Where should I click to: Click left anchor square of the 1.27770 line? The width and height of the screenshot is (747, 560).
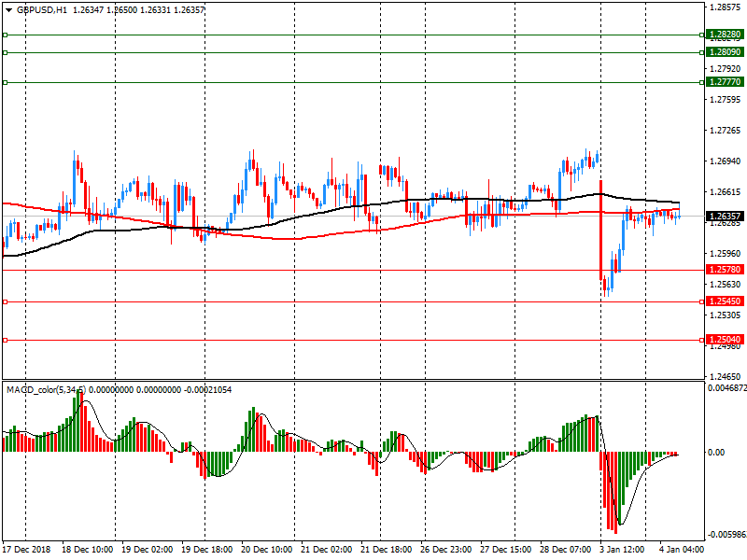click(x=5, y=82)
